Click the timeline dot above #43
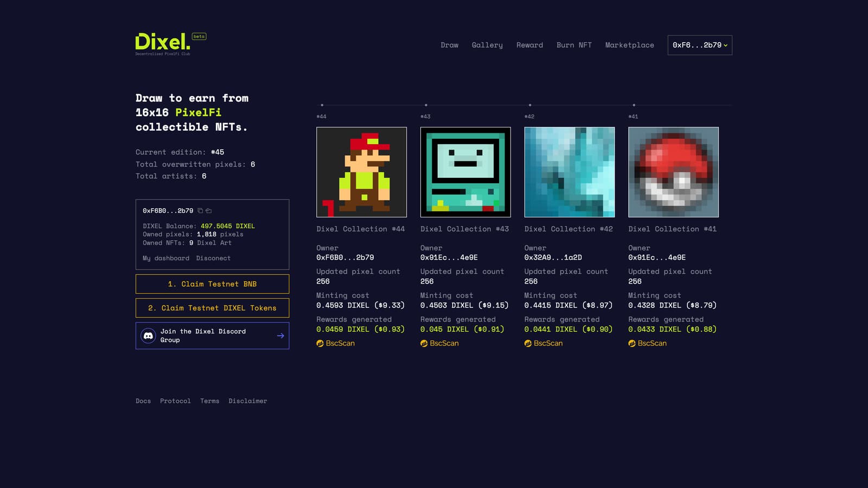 pos(426,105)
